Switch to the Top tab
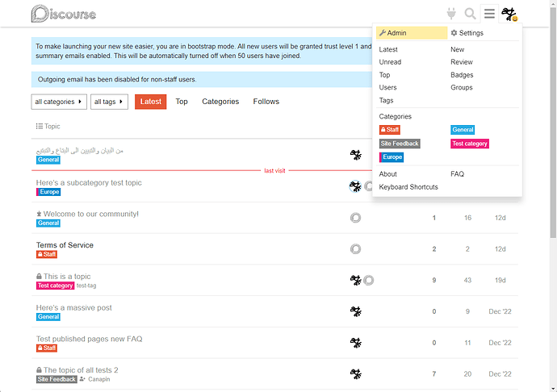This screenshot has width=557, height=392. coord(182,102)
